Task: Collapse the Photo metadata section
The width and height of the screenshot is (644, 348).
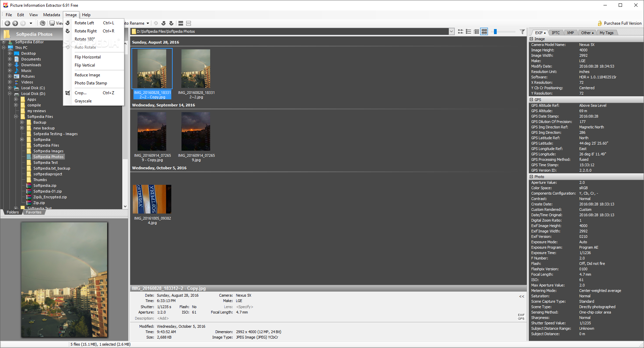Action: pos(531,177)
